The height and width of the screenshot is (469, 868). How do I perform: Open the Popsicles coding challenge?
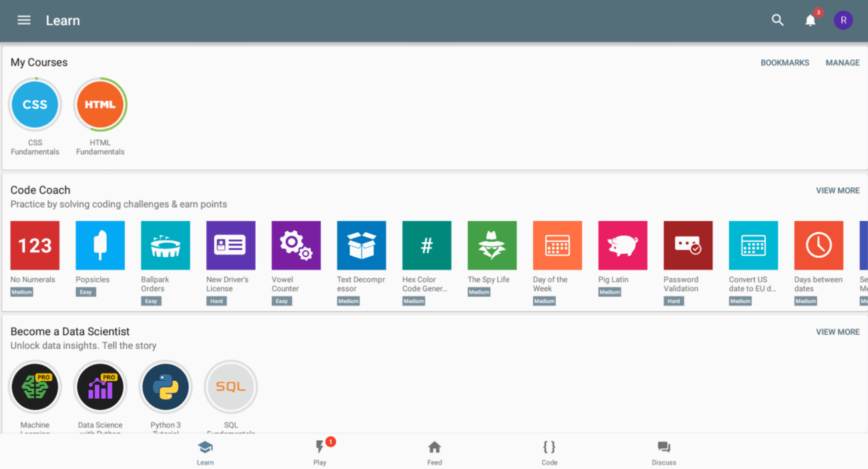(x=100, y=245)
